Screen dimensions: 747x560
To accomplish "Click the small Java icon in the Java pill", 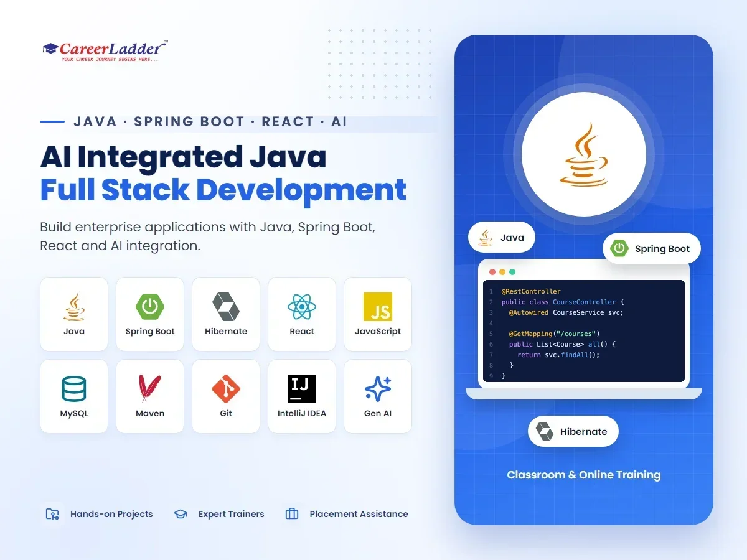I will click(486, 237).
